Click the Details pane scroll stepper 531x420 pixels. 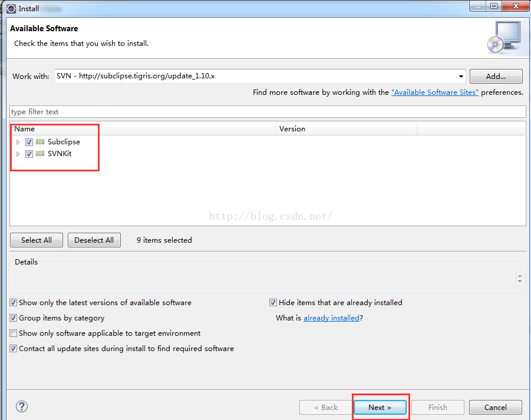(520, 278)
